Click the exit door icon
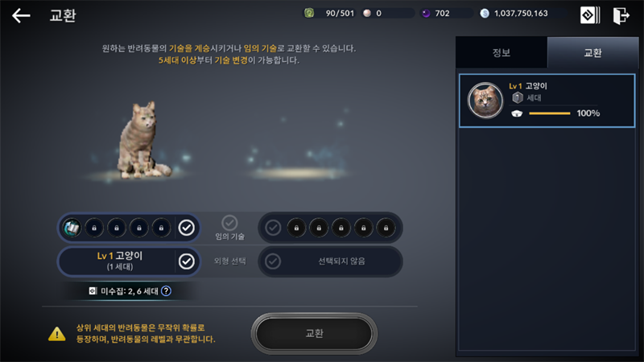This screenshot has height=362, width=644. (x=621, y=15)
